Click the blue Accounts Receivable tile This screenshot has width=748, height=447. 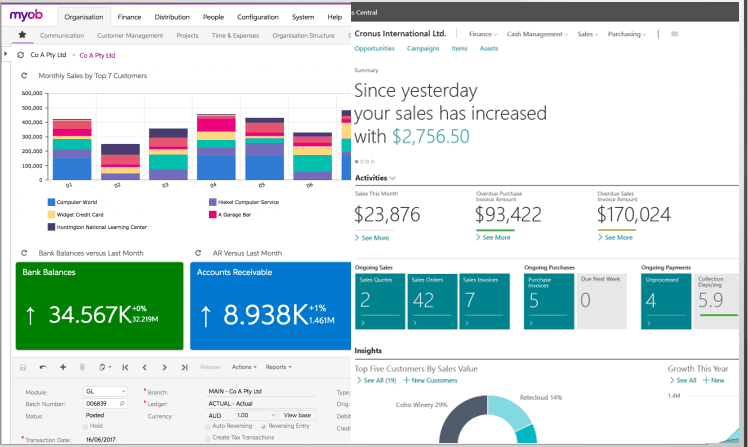[270, 306]
